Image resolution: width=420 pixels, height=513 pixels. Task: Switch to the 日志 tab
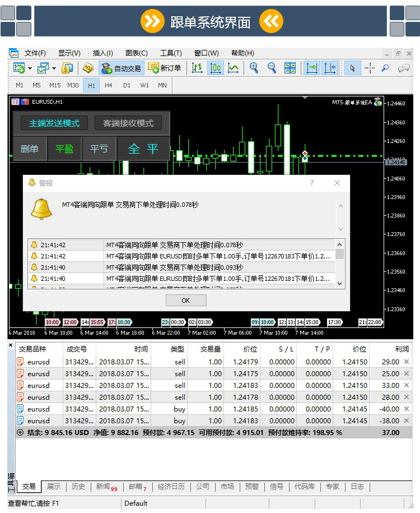tap(357, 487)
